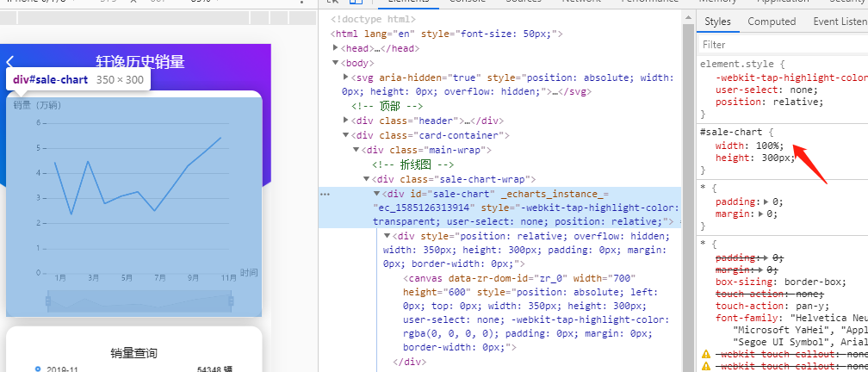Collapse the sale-chart-wrap div node
Screen dimensions: 868x372
(x=367, y=178)
